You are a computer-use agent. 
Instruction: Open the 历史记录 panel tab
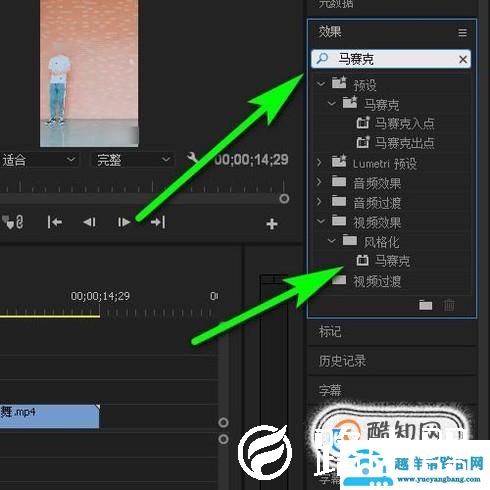342,361
